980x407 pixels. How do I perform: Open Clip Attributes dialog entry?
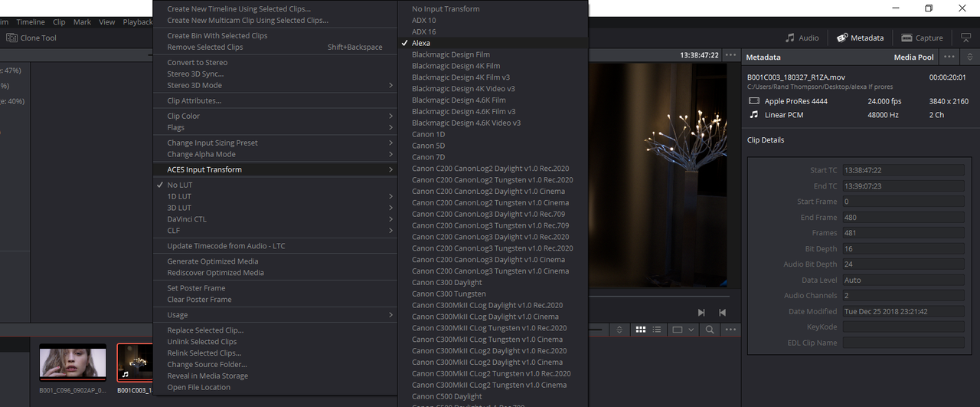pos(276,100)
